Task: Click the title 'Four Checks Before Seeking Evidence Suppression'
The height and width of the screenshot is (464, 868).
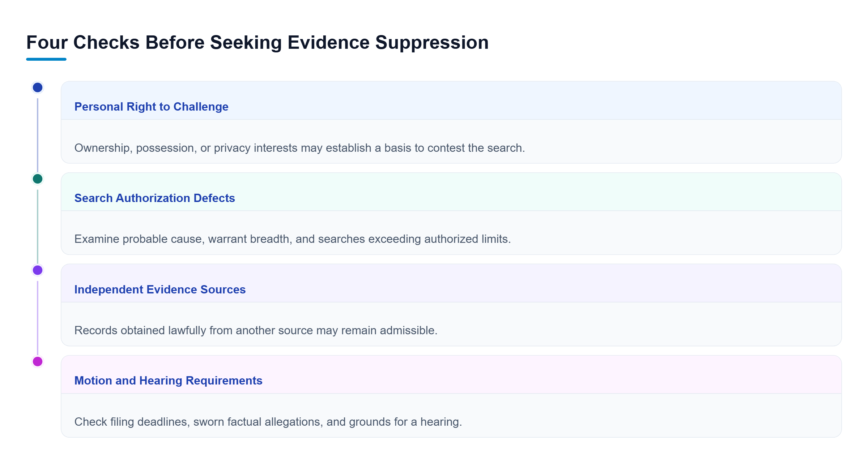Action: [258, 43]
